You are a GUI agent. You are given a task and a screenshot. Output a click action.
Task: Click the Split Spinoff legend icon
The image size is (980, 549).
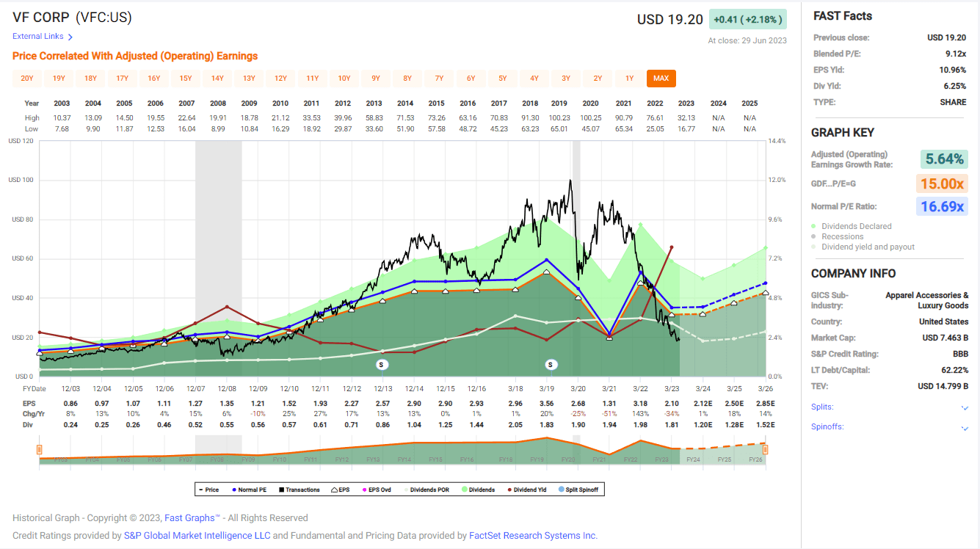click(559, 489)
